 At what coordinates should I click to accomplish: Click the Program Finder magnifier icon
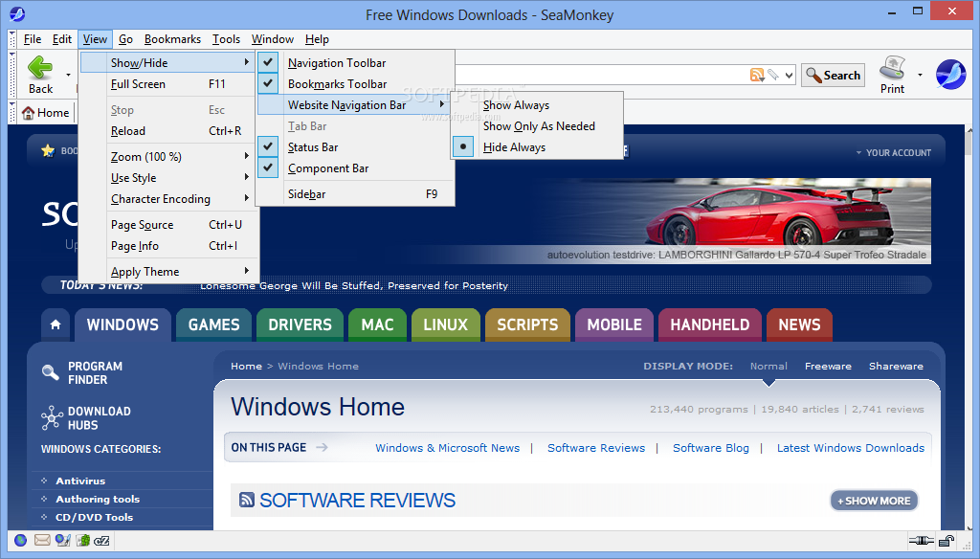50,372
